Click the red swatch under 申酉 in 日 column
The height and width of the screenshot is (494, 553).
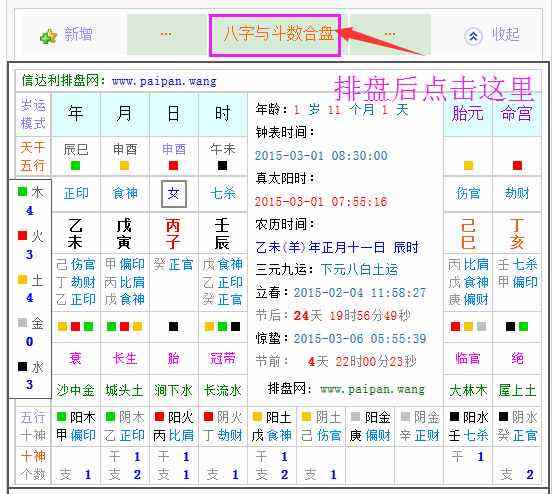pos(174,166)
